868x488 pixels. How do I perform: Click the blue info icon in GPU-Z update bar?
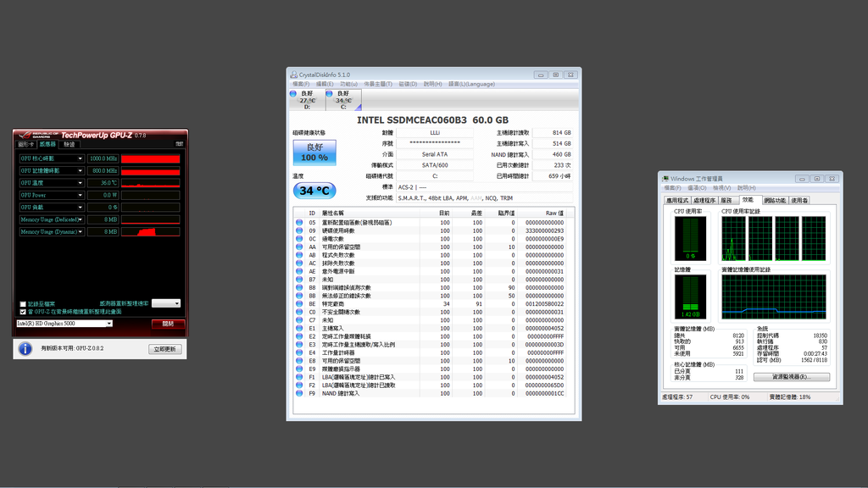click(25, 348)
